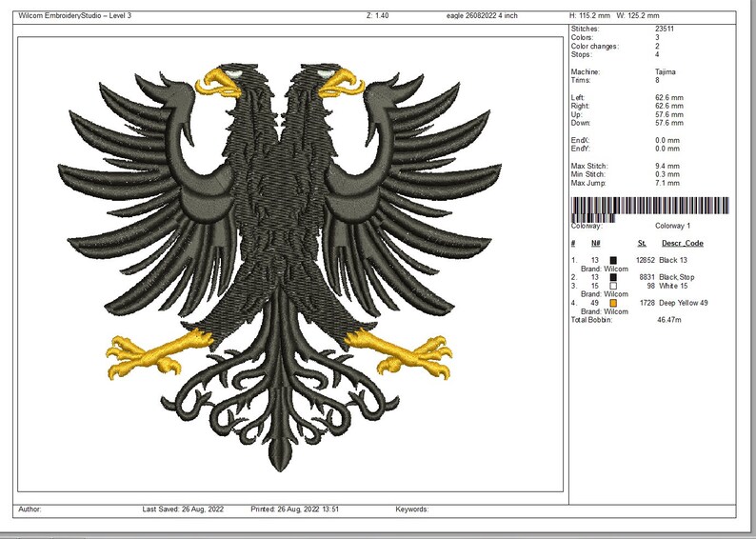Click the 'Colors:' label
This screenshot has height=539, width=756.
582,37
